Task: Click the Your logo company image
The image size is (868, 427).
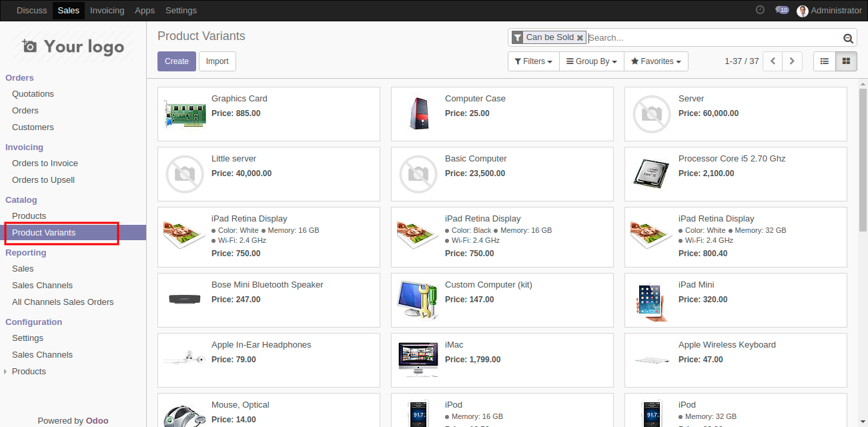Action: point(71,47)
